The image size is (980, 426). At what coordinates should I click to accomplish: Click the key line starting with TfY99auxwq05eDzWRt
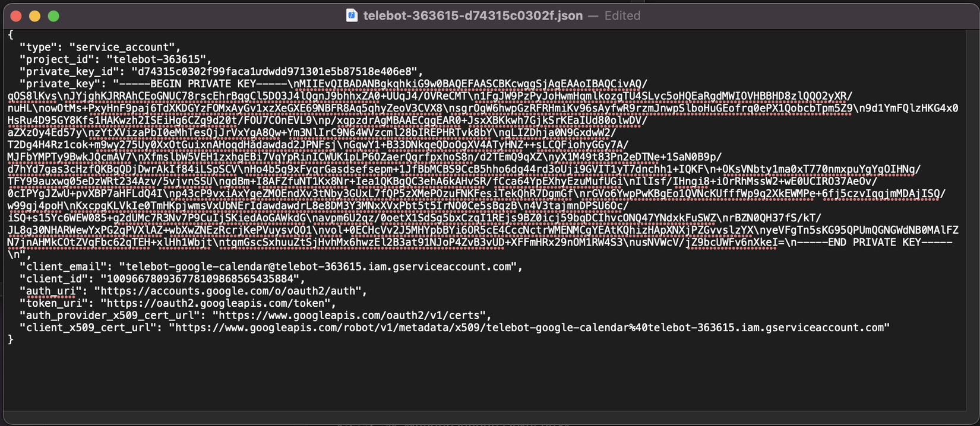point(442,182)
